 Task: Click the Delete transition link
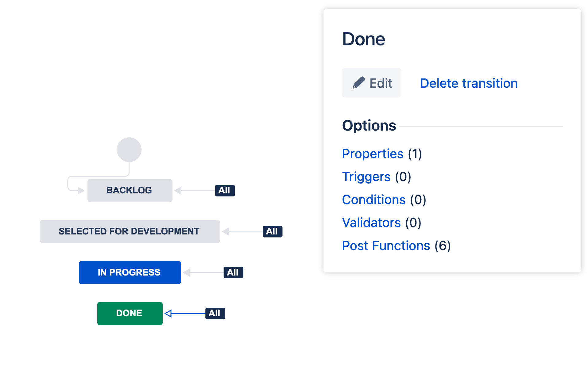pos(469,83)
